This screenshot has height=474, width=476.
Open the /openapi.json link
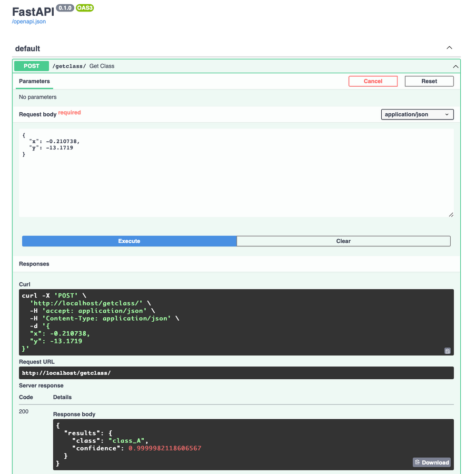pos(29,21)
